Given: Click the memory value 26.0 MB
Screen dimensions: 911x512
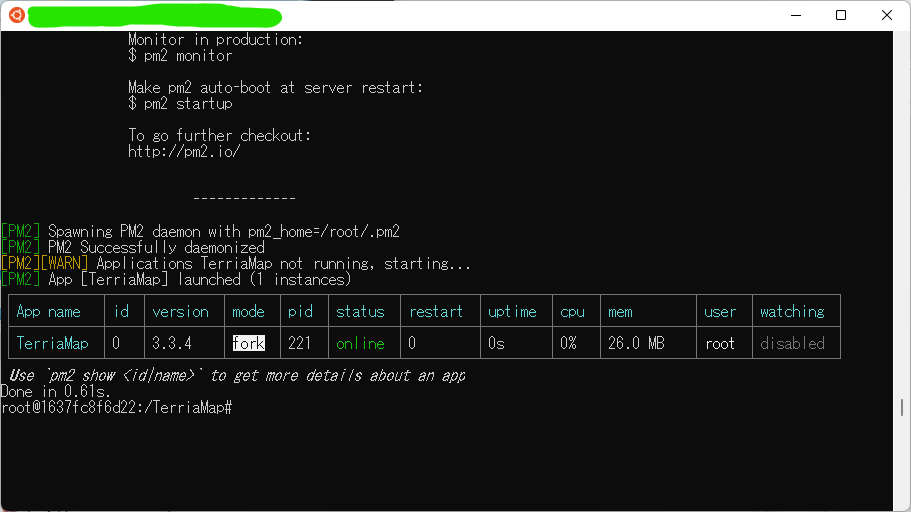Looking at the screenshot, I should [636, 343].
